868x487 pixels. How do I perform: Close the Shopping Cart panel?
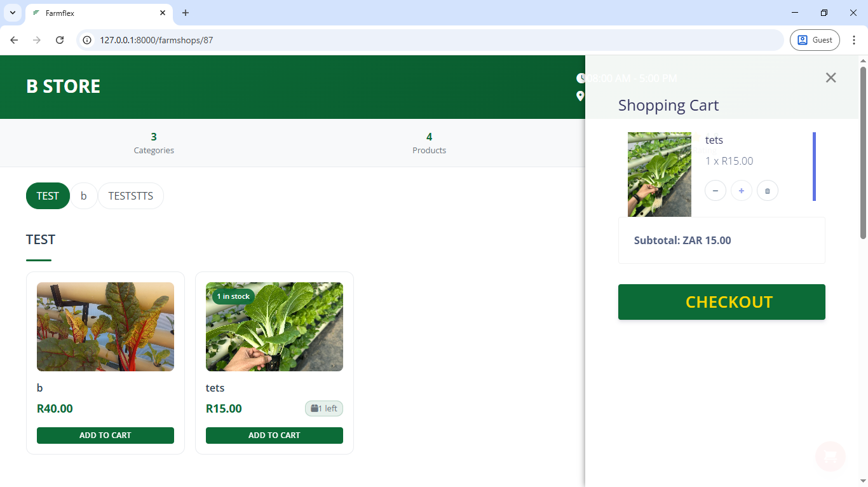[831, 78]
